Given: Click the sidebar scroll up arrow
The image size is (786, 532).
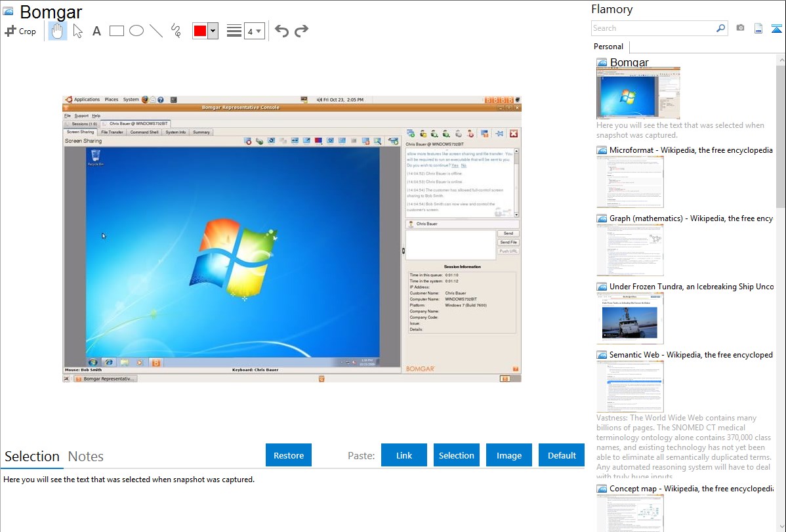Looking at the screenshot, I should point(781,60).
